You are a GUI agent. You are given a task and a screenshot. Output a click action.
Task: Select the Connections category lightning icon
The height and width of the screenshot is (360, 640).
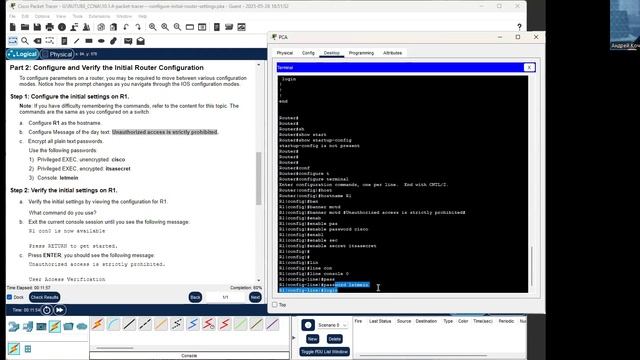coord(55,327)
